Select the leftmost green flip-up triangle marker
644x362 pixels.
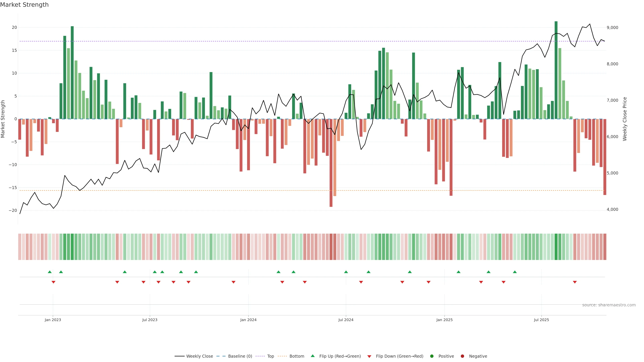click(50, 272)
